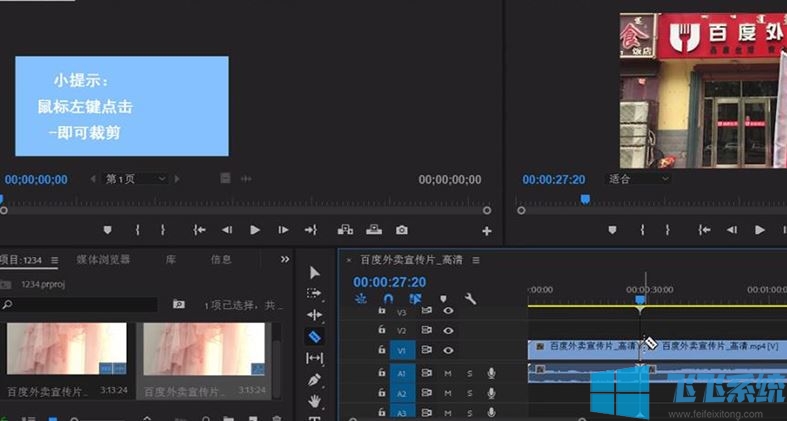Select the Pen tool
The image size is (787, 421).
point(314,380)
